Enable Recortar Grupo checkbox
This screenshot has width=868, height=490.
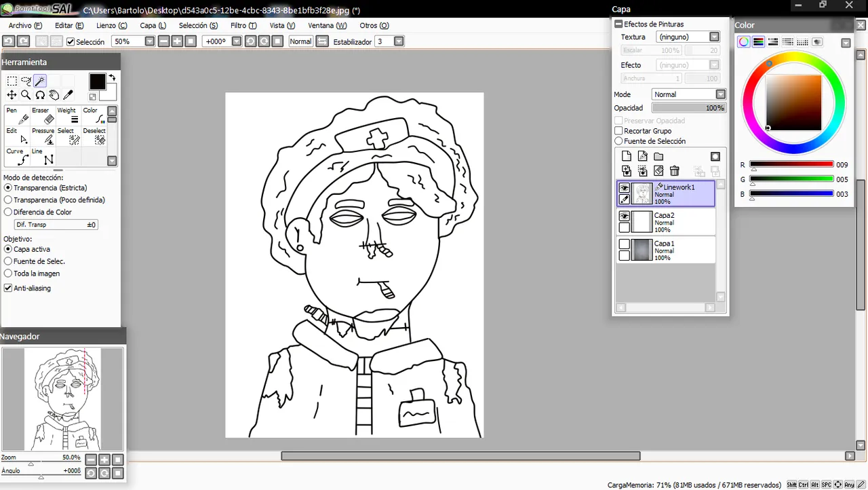pos(618,131)
